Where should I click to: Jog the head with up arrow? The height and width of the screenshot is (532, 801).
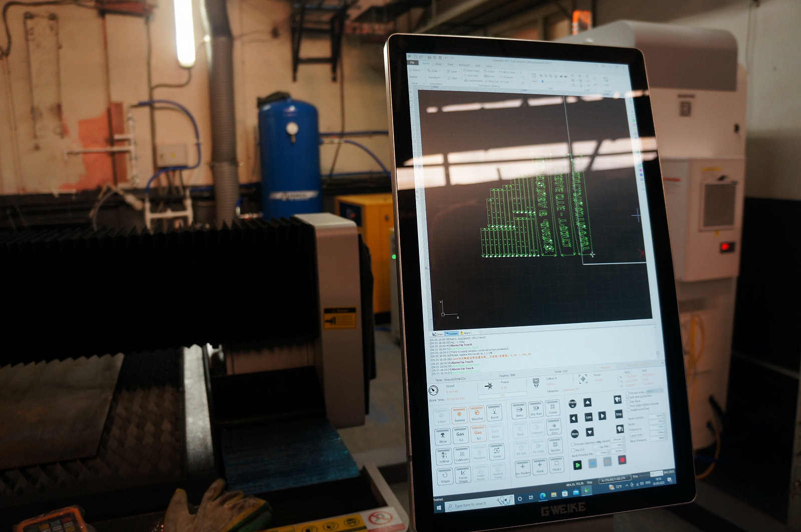587,402
